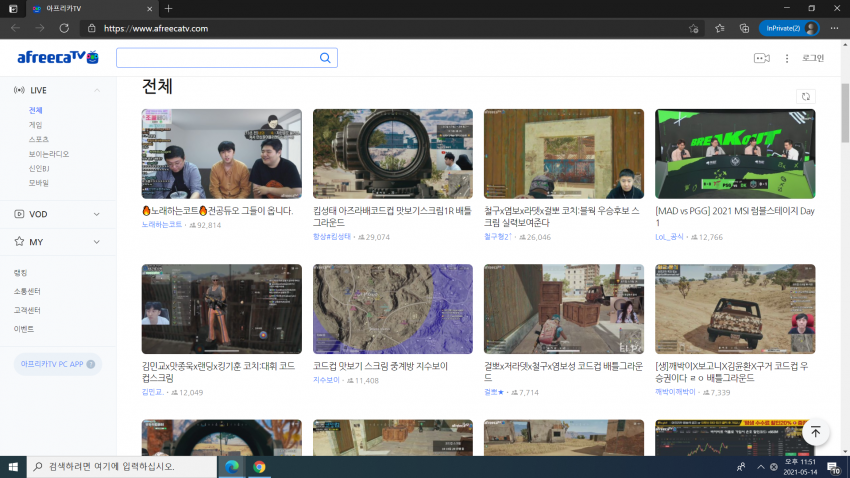Open the 노래하는코트 stream thumbnail
Viewport: 850px width, 478px height.
pyautogui.click(x=222, y=154)
